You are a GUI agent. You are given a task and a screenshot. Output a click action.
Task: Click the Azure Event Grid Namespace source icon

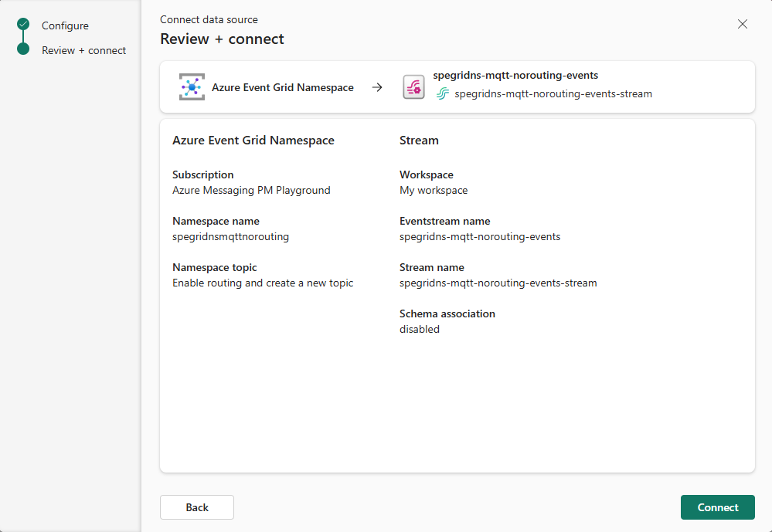coord(191,86)
